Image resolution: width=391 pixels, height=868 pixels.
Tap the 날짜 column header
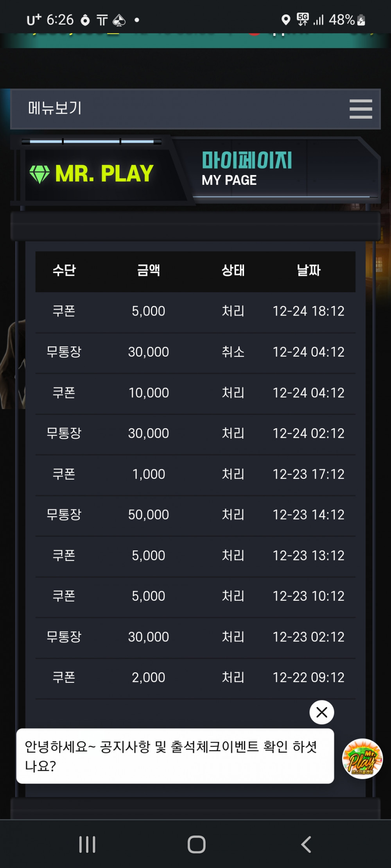[x=308, y=270]
